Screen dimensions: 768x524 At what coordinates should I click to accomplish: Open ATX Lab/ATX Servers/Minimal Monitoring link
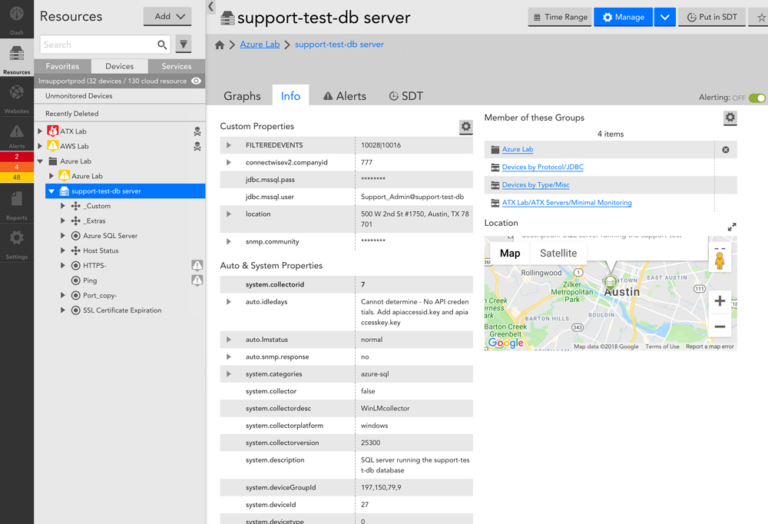pyautogui.click(x=567, y=202)
